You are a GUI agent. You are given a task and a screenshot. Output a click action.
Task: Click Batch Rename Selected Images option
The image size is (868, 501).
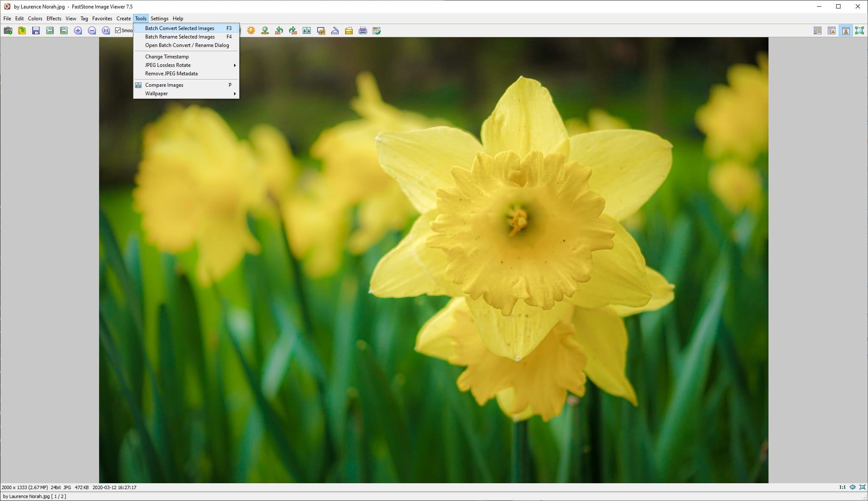tap(179, 36)
